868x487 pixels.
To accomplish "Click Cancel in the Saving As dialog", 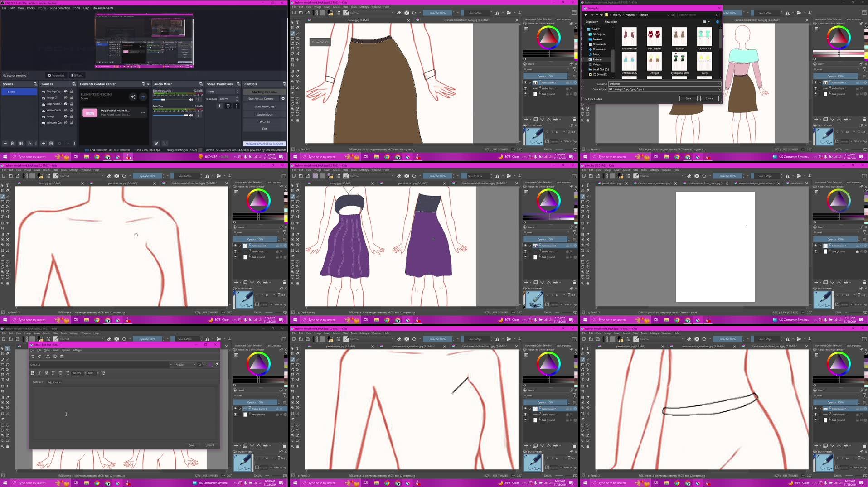I will pyautogui.click(x=709, y=98).
